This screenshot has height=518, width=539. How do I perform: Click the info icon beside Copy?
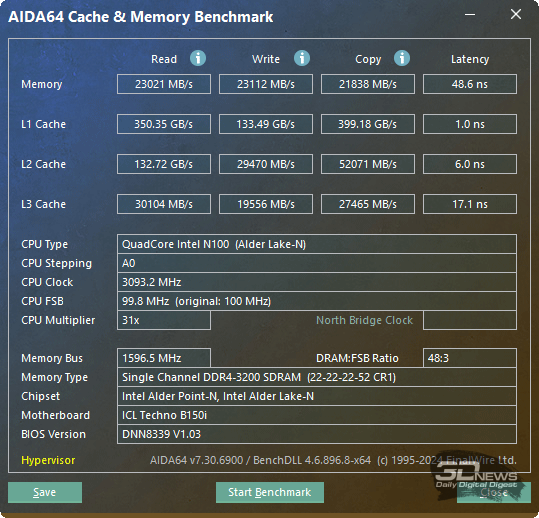pyautogui.click(x=402, y=58)
